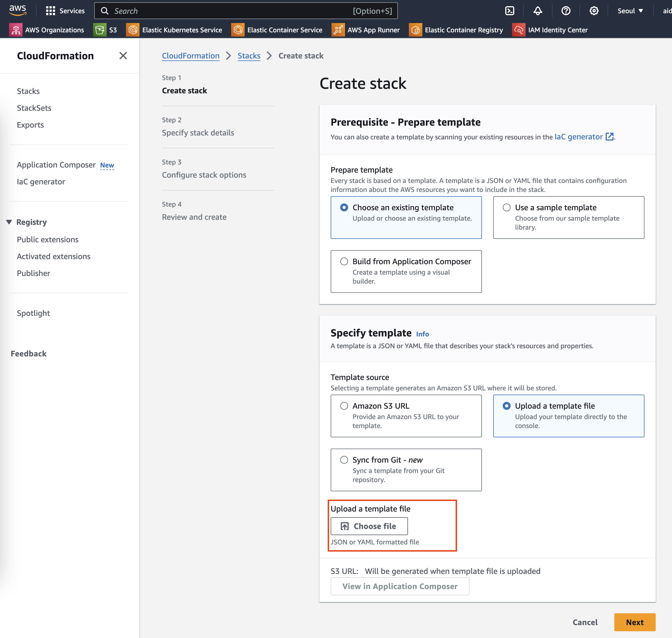Close the CloudFormation navigation panel

pos(123,56)
